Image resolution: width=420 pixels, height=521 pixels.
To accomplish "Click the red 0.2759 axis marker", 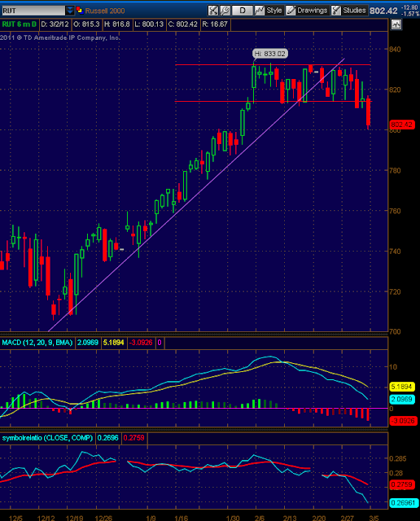I will (x=402, y=484).
